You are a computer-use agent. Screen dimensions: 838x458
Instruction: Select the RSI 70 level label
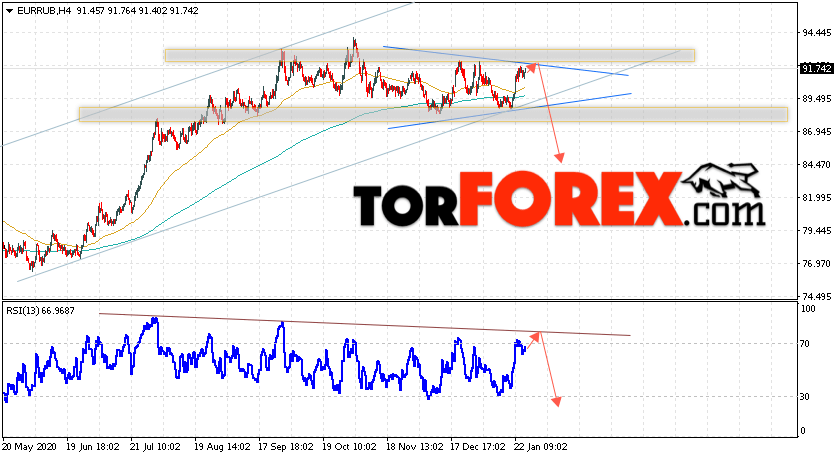pos(805,344)
